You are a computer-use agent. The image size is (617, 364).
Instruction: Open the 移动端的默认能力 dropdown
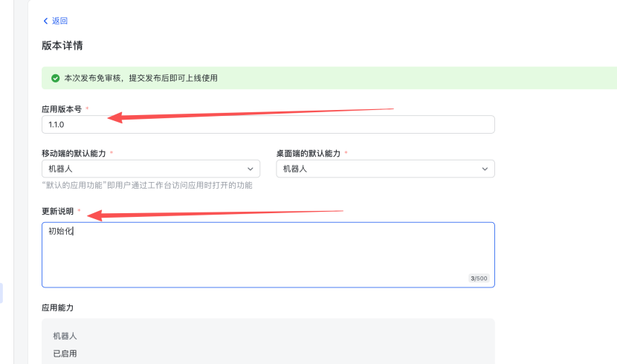point(150,169)
